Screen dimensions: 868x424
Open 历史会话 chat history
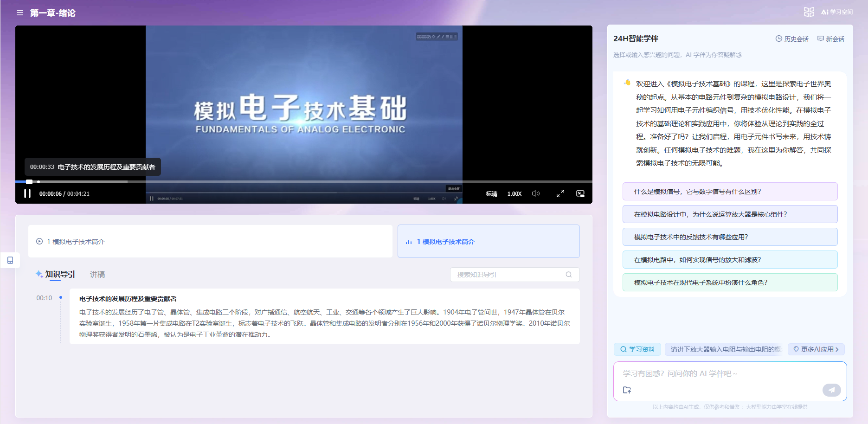point(792,39)
